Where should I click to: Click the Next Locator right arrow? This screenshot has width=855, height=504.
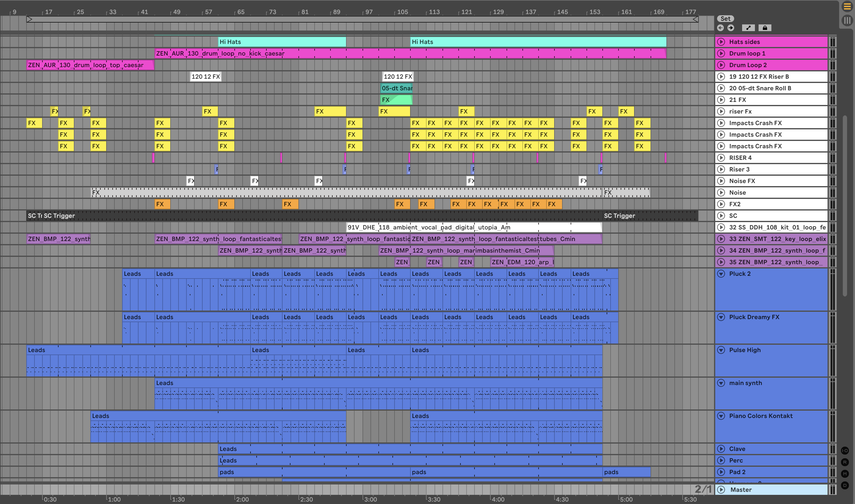point(731,28)
